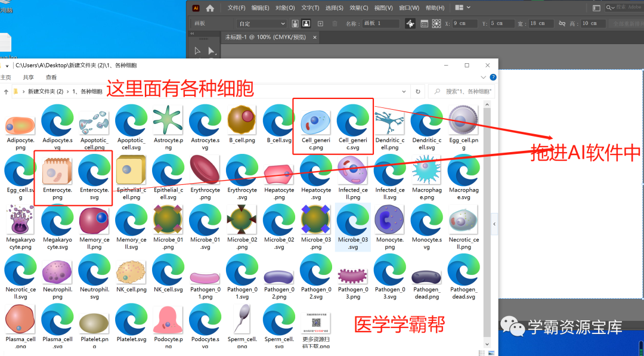The height and width of the screenshot is (356, 644).
Task: Click the reference point grid icon
Action: 436,23
